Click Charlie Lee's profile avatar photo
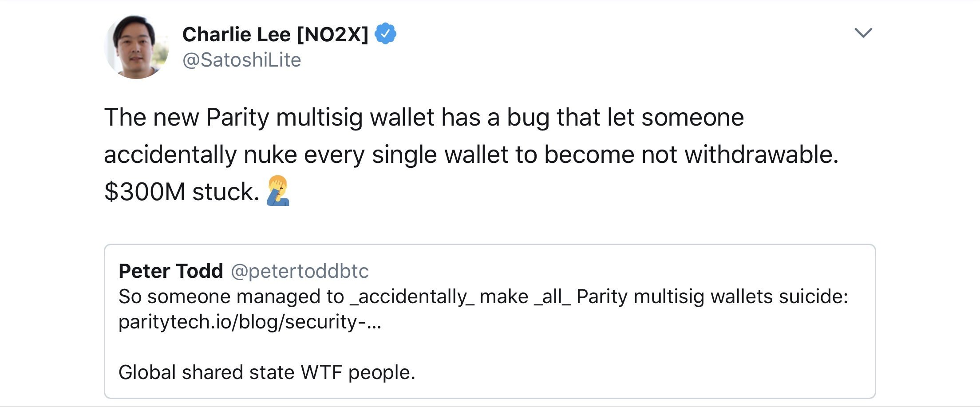 click(x=136, y=47)
